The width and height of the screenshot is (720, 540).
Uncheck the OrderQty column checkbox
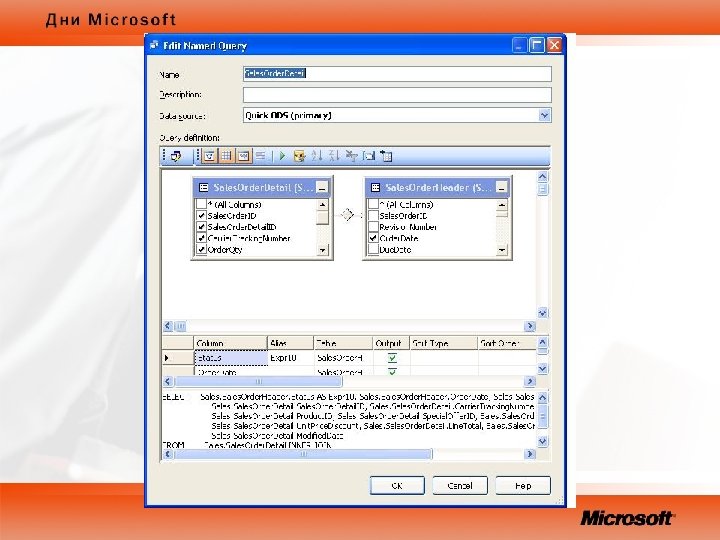[x=201, y=249]
